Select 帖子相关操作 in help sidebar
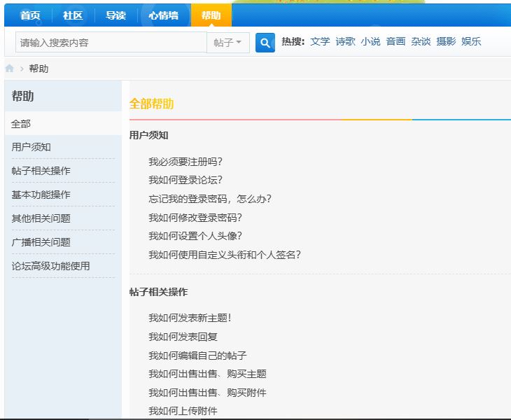 pyautogui.click(x=41, y=171)
